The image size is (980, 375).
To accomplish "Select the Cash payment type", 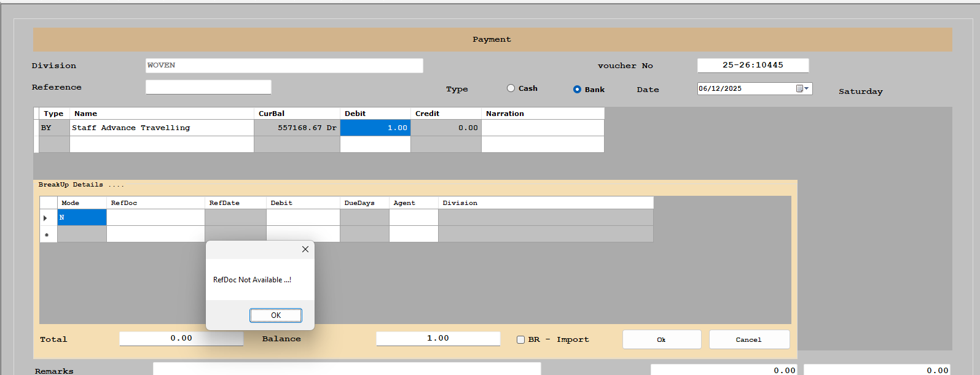I will (x=511, y=88).
